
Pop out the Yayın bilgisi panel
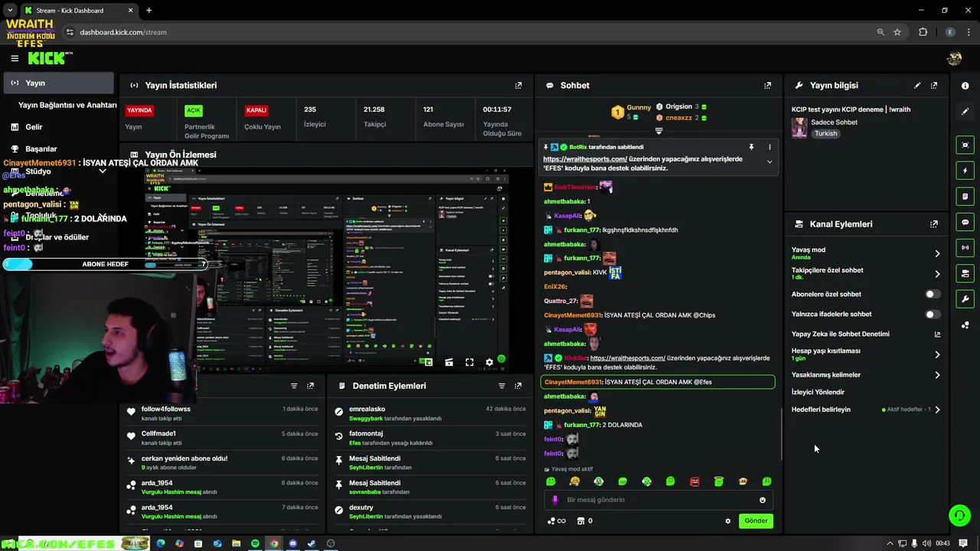tap(934, 86)
